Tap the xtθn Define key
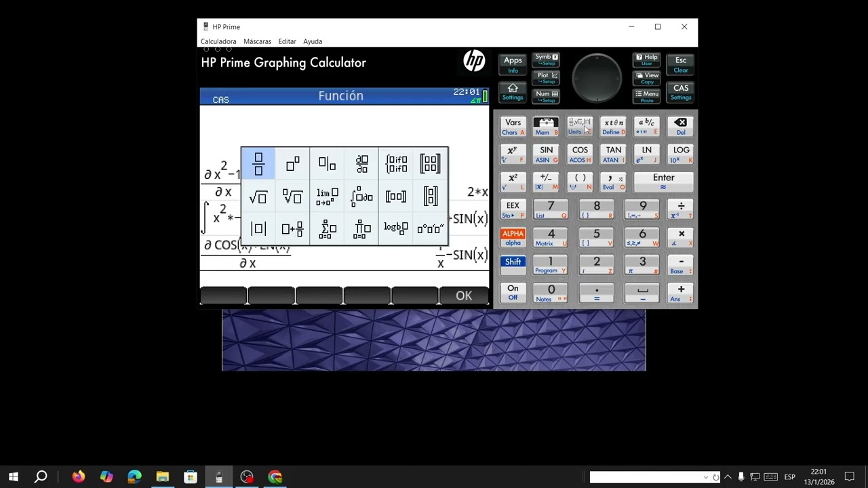Viewport: 868px width, 488px height. click(x=614, y=127)
